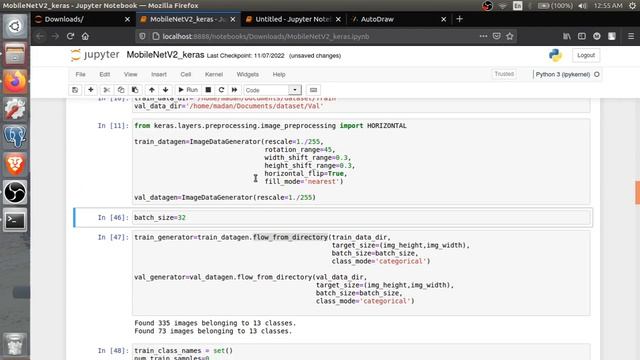Open Firefox library icon
The width and height of the screenshot is (640, 360).
click(567, 36)
